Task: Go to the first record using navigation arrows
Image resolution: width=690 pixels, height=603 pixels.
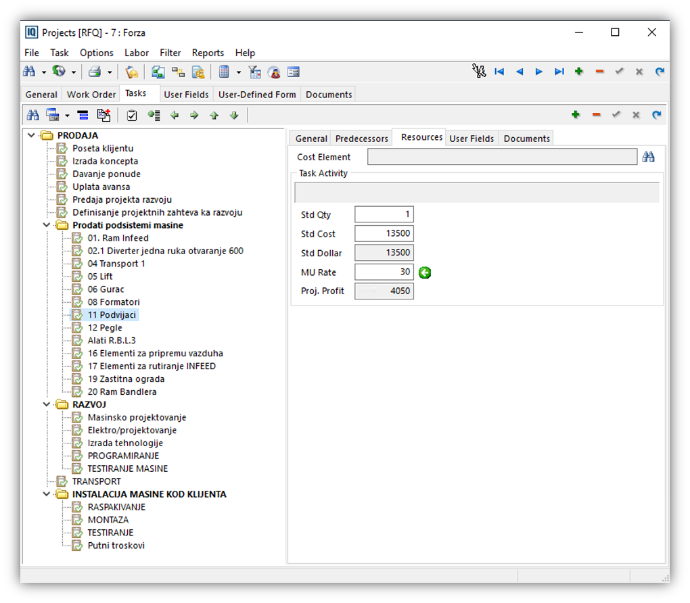Action: tap(499, 72)
